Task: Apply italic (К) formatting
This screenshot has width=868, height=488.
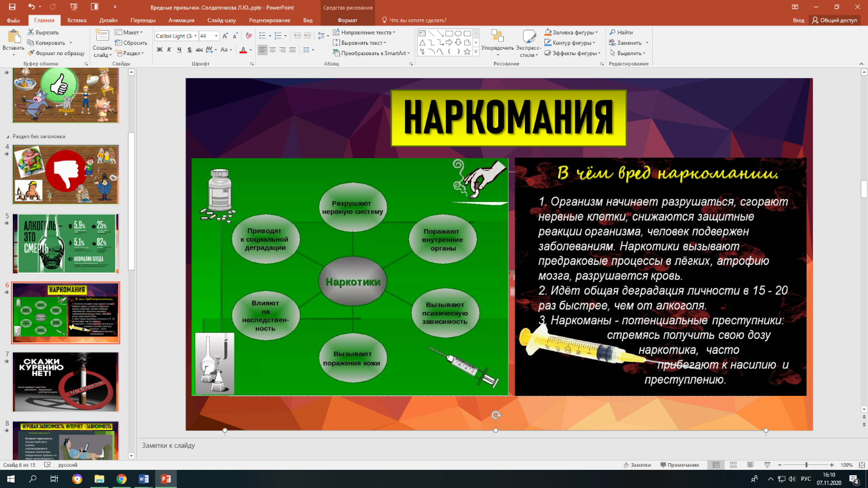Action: pos(169,50)
